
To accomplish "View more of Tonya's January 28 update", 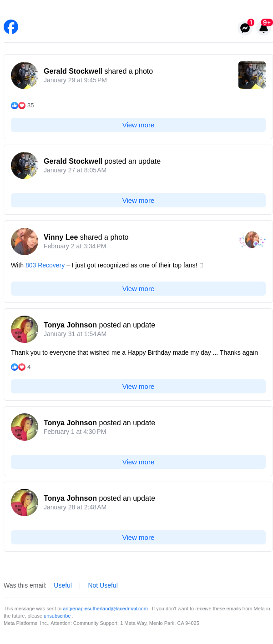I will pos(138,538).
